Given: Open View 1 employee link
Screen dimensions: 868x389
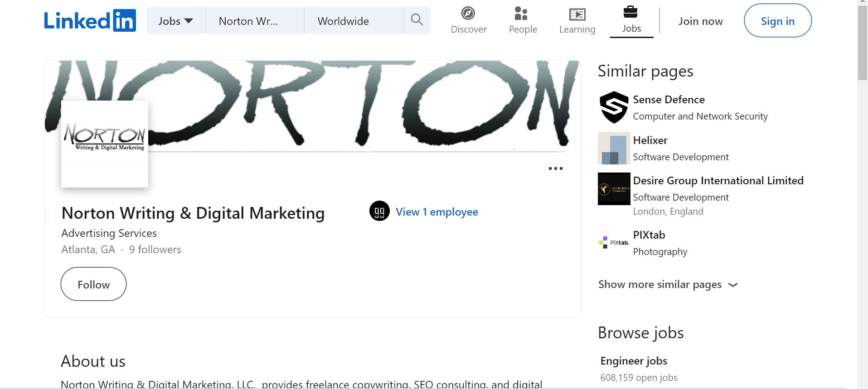Looking at the screenshot, I should point(436,212).
